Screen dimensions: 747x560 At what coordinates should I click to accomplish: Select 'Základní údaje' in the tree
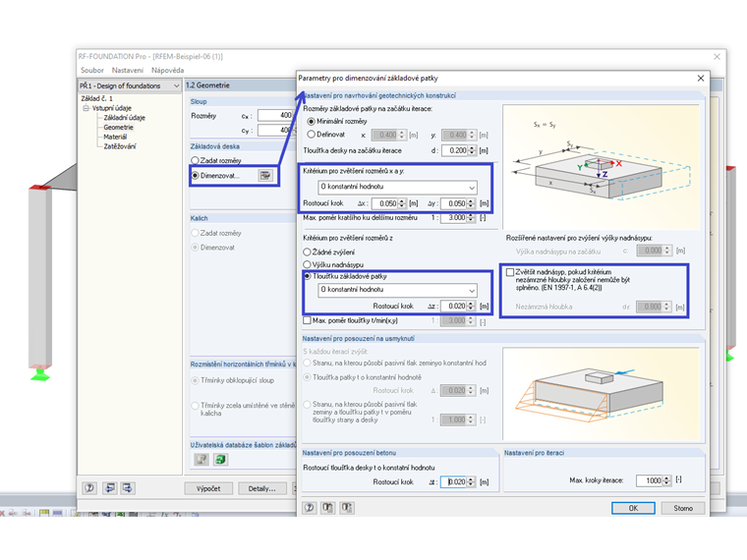[125, 118]
